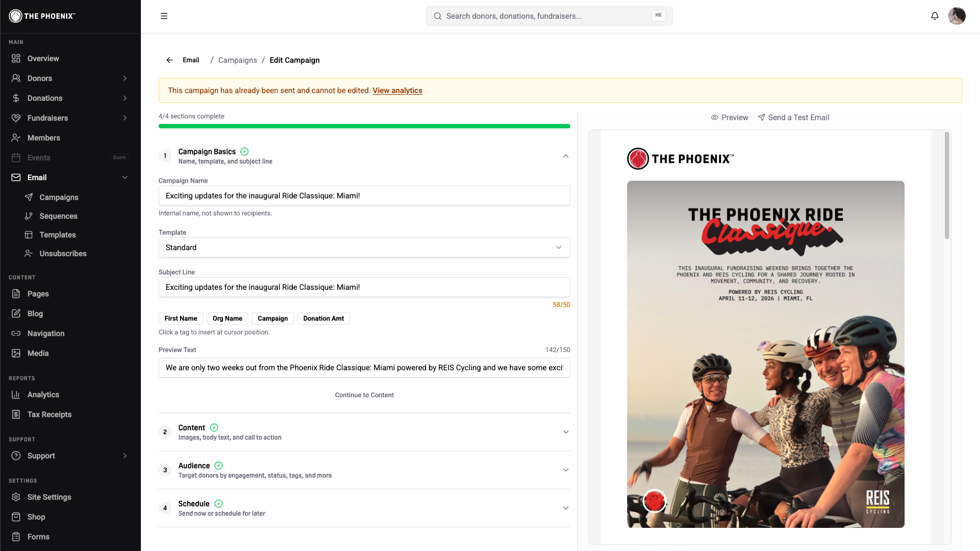Select Templates under Email menu

click(x=57, y=235)
